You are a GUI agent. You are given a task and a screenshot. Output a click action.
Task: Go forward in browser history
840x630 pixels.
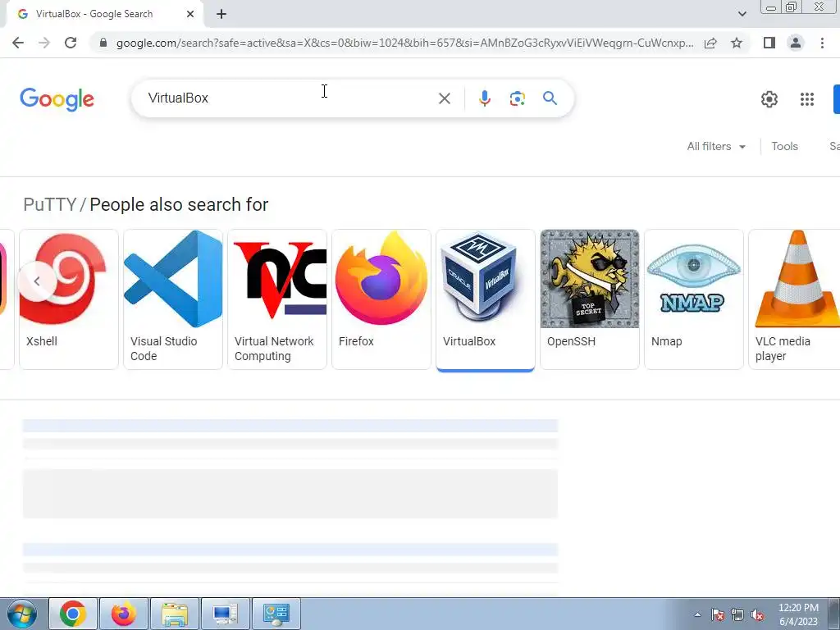point(44,43)
